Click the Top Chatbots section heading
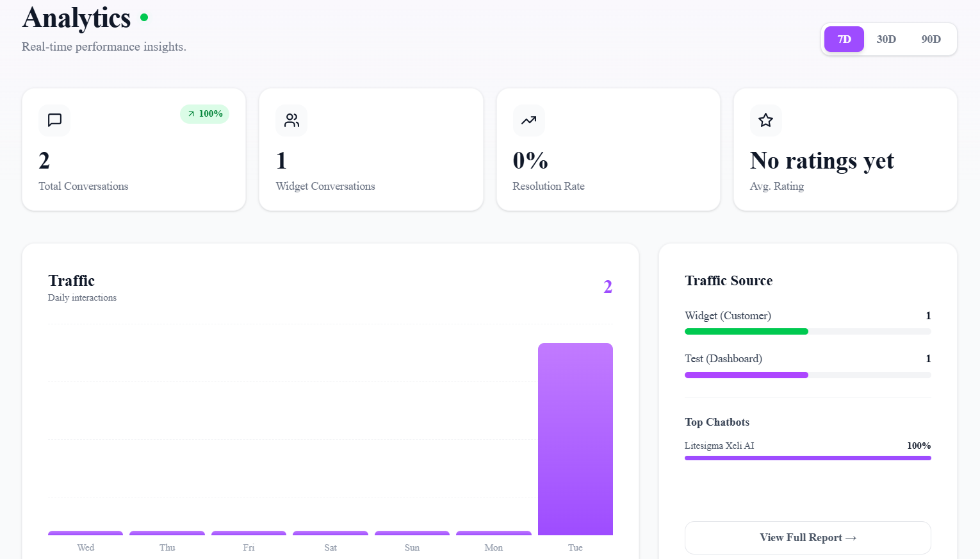 pos(717,422)
